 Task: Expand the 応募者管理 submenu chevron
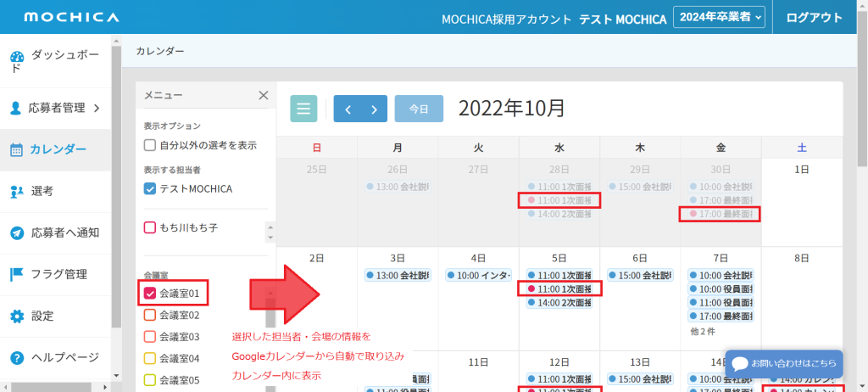point(96,108)
